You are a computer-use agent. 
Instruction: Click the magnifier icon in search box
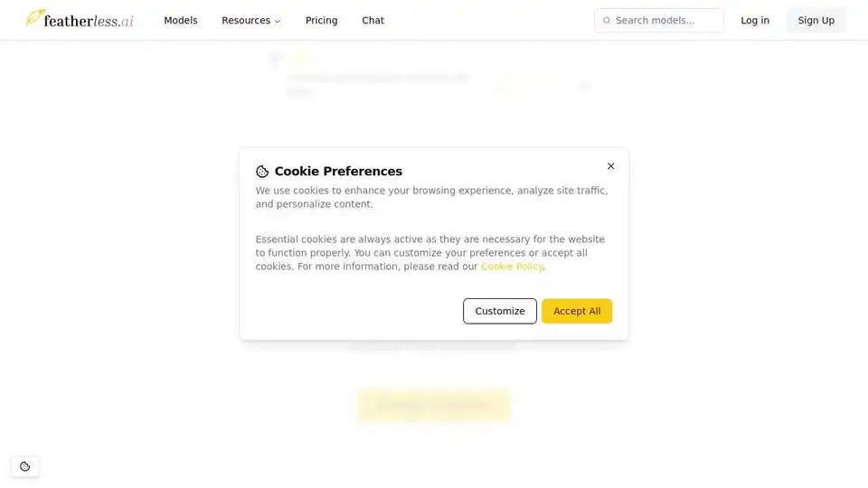606,21
